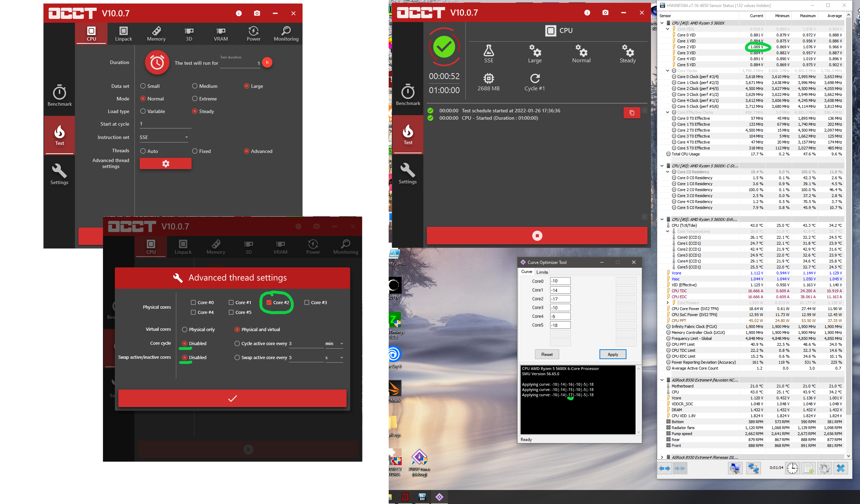Image resolution: width=860 pixels, height=504 pixels.
Task: Click Apply in Curve Optimizer Tool
Action: (612, 354)
